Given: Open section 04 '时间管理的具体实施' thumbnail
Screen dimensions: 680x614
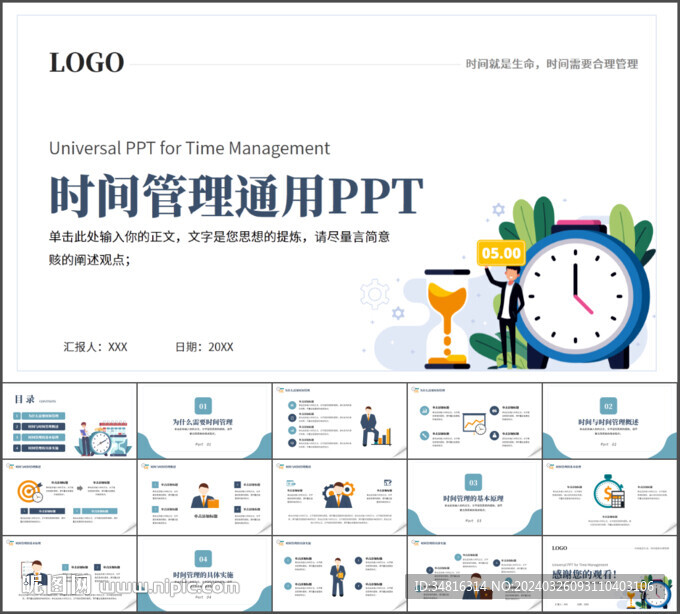Looking at the screenshot, I should (205, 574).
